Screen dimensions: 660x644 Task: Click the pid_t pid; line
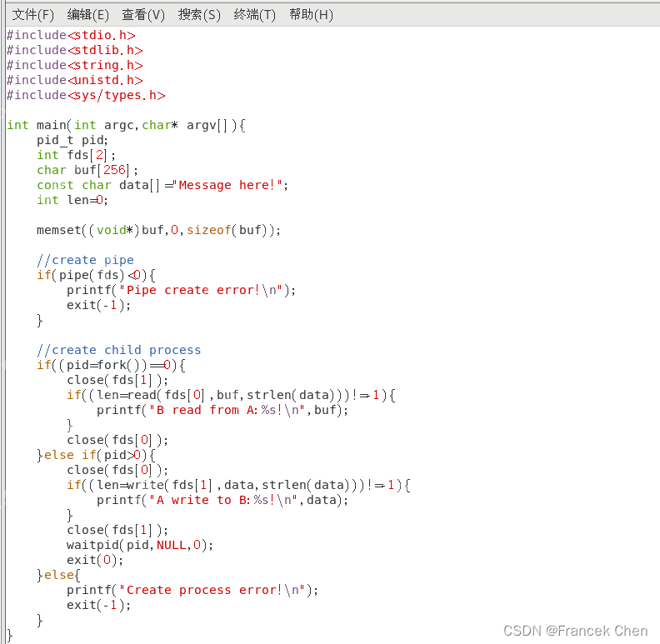coord(72,141)
